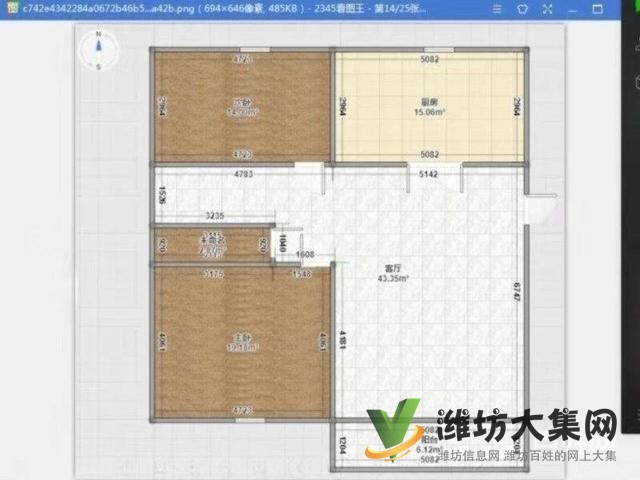640x480 pixels.
Task: Click the 2345看图王 app icon in title bar
Action: click(x=9, y=6)
